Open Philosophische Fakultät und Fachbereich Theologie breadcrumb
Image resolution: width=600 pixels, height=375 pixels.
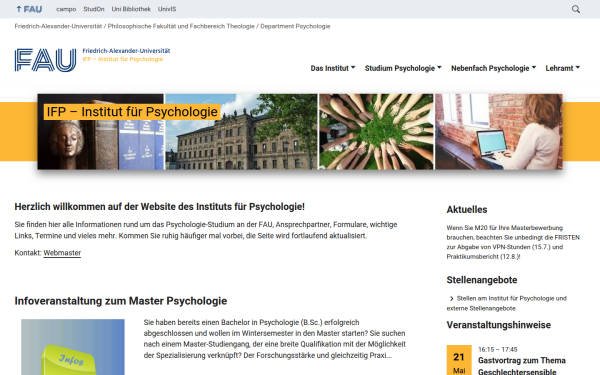coord(181,26)
